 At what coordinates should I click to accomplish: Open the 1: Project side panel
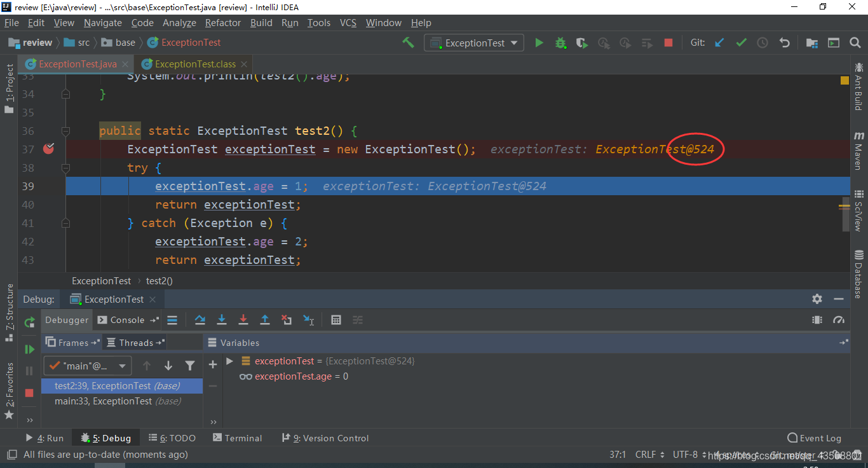click(x=10, y=89)
